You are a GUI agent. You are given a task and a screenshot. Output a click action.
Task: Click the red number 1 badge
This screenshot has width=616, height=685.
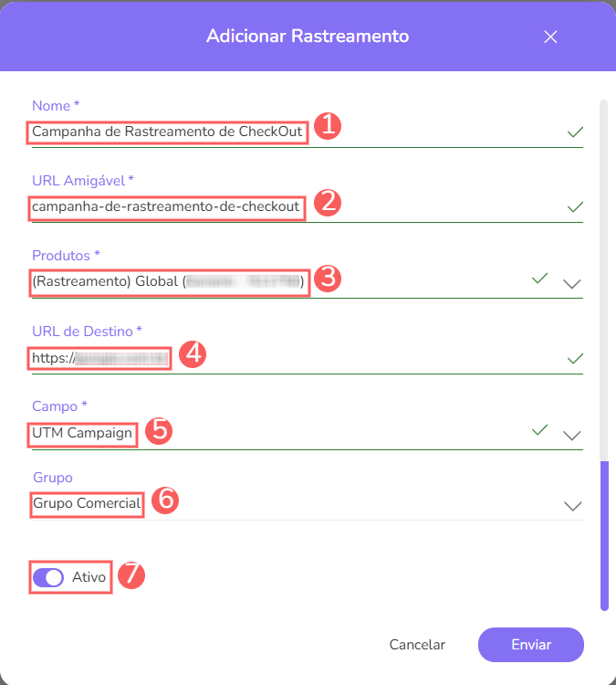click(327, 127)
